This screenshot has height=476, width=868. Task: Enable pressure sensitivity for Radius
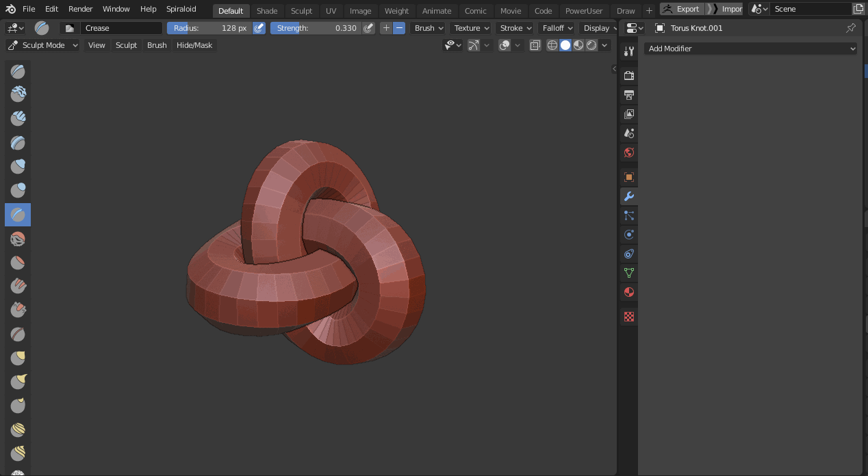[259, 28]
